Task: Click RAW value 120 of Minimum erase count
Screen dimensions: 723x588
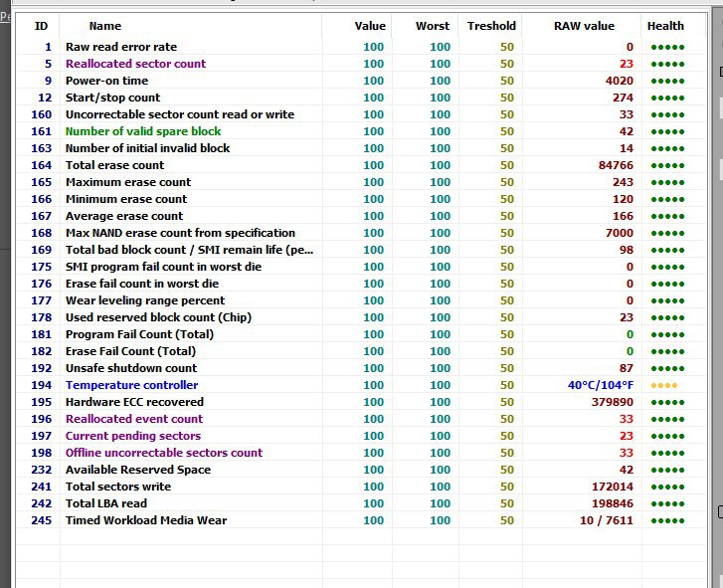Action: click(623, 199)
